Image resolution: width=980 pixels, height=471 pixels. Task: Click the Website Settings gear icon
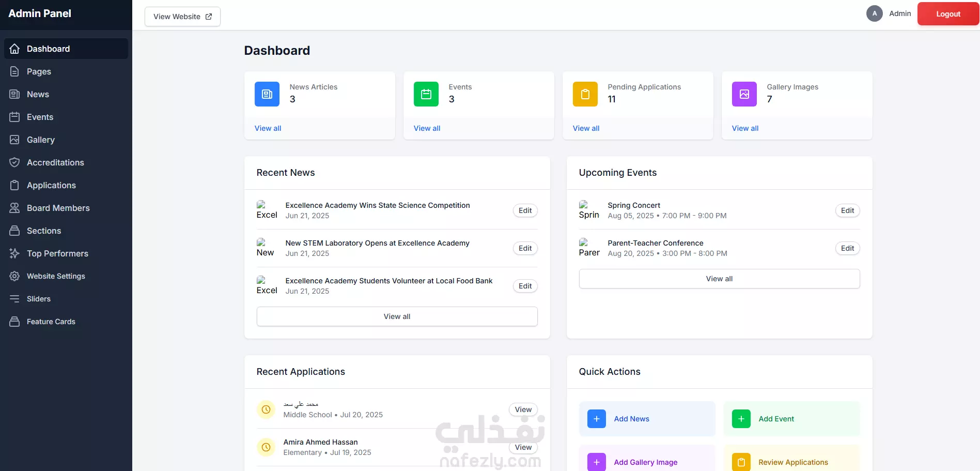(x=14, y=276)
